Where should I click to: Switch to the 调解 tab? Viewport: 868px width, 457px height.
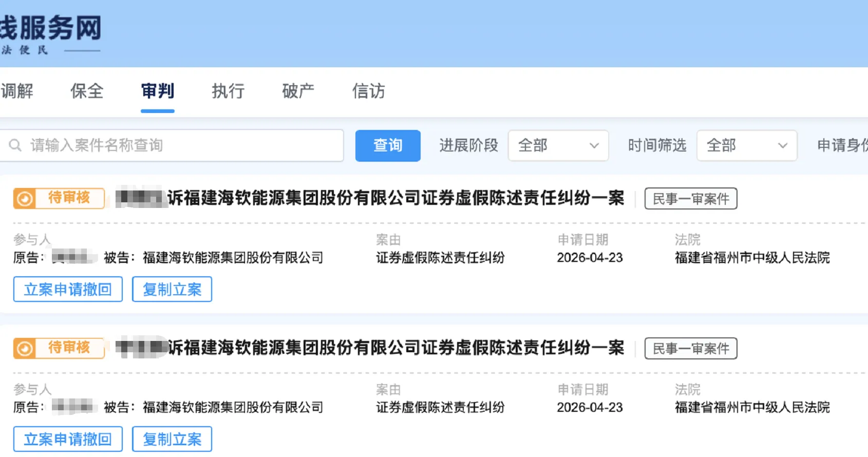(x=17, y=91)
